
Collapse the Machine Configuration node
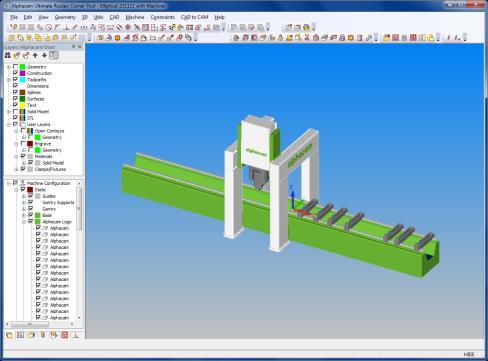[9, 183]
